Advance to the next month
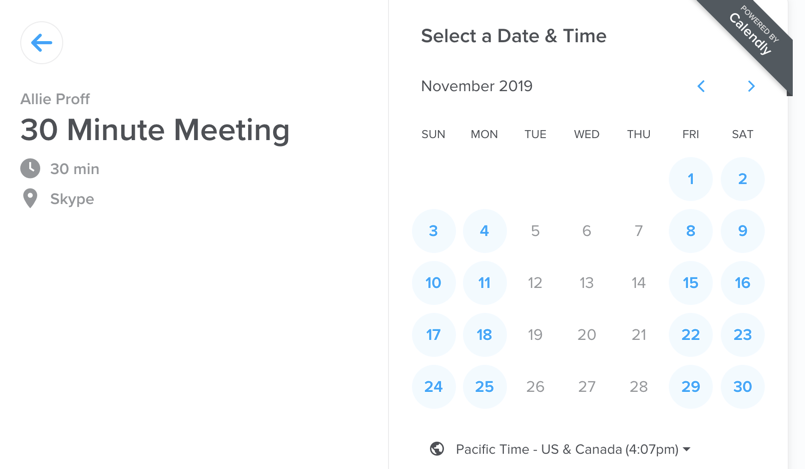Image resolution: width=805 pixels, height=469 pixels. tap(751, 87)
